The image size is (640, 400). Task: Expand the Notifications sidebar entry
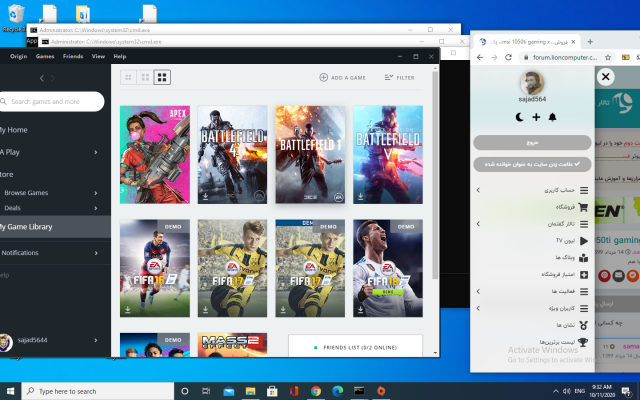96,252
